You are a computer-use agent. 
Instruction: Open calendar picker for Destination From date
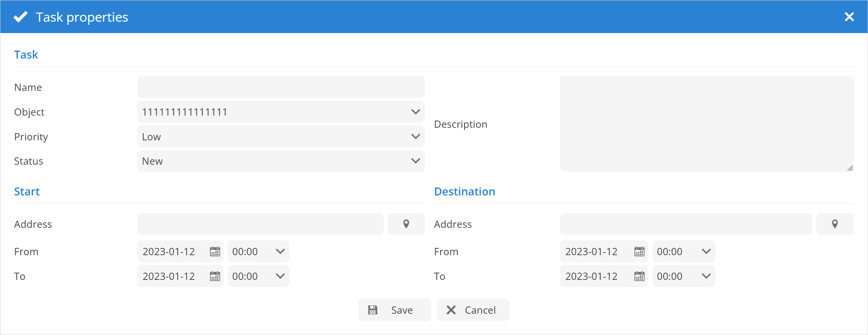click(x=639, y=252)
